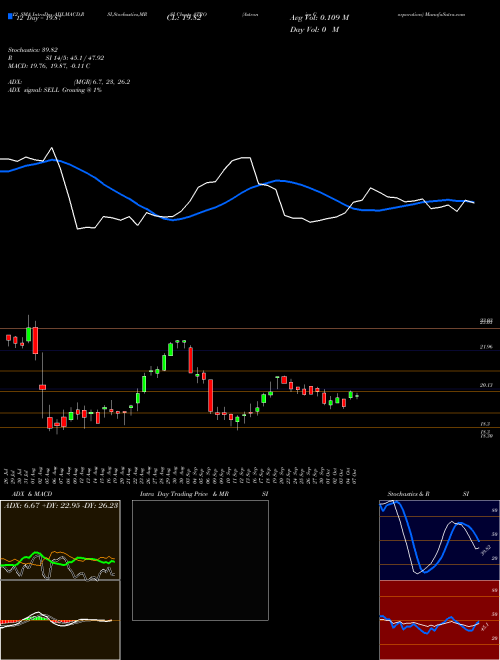Click the '(MGR) 6.7, 23, 26.2' ADX values
The image size is (500, 660).
101,82
